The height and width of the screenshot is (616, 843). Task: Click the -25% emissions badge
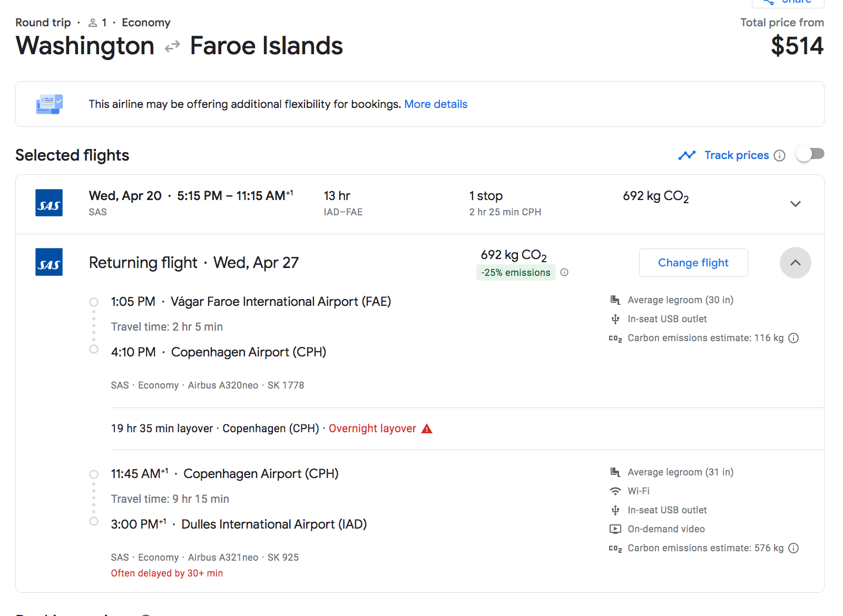coord(515,273)
